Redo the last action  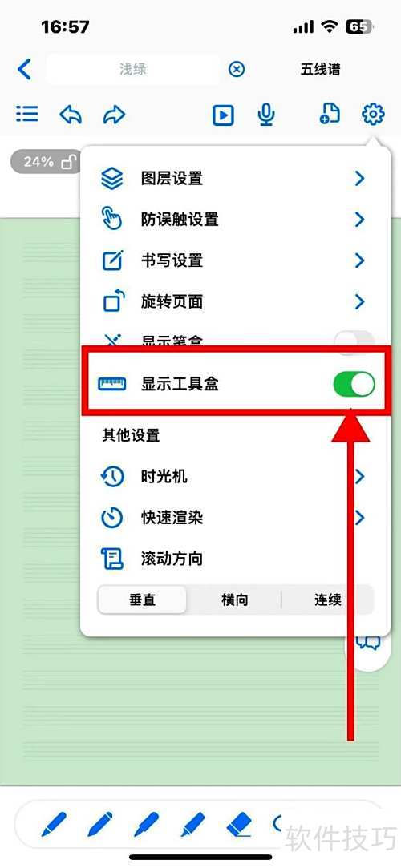[x=114, y=115]
